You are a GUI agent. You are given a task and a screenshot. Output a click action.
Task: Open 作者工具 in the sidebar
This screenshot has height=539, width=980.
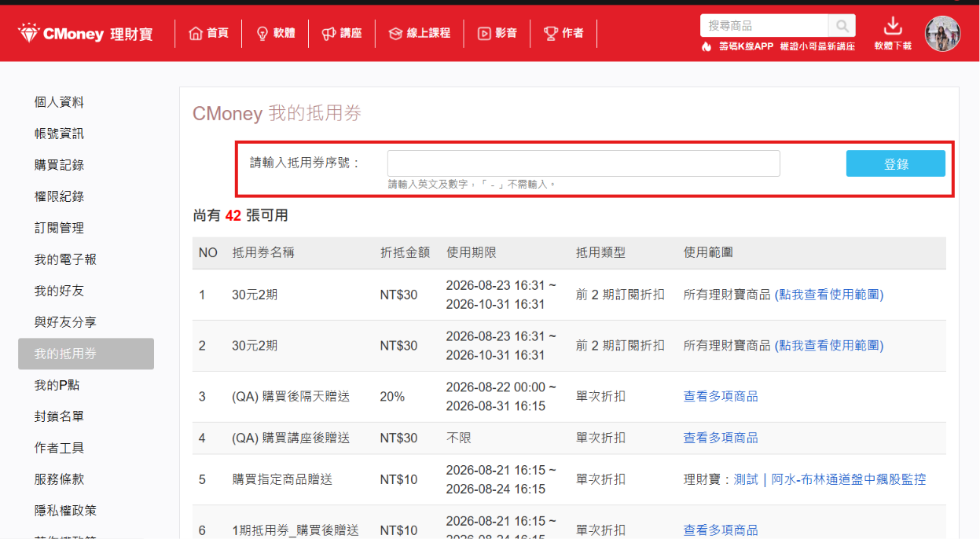[x=59, y=448]
